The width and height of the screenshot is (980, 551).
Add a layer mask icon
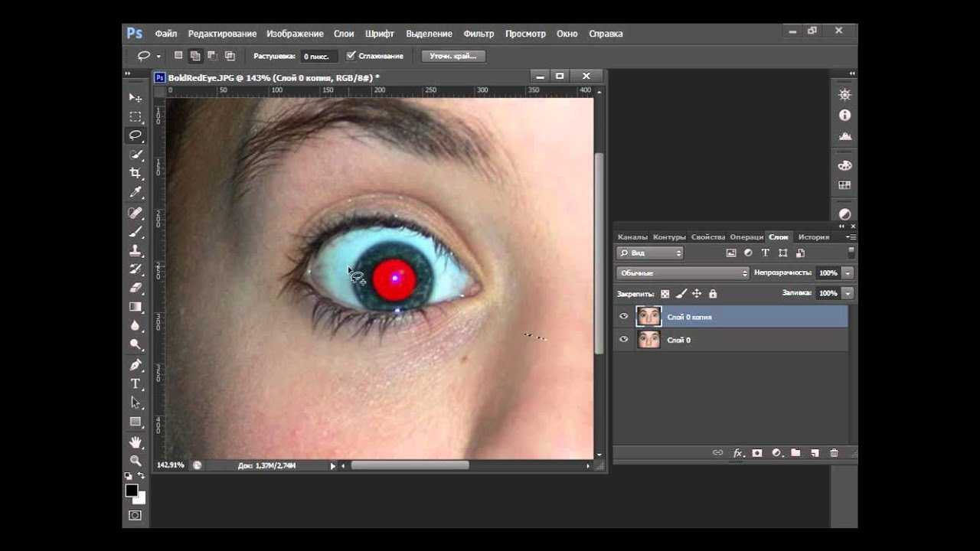[x=757, y=453]
